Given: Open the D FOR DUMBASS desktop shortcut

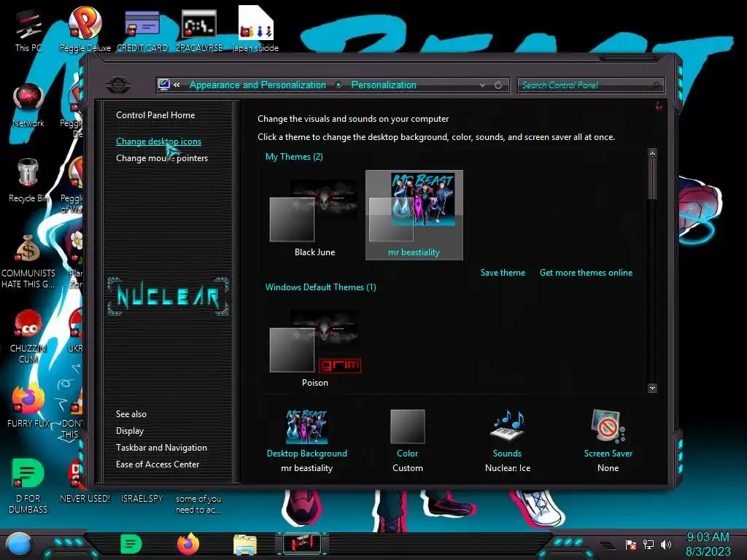Looking at the screenshot, I should point(28,486).
